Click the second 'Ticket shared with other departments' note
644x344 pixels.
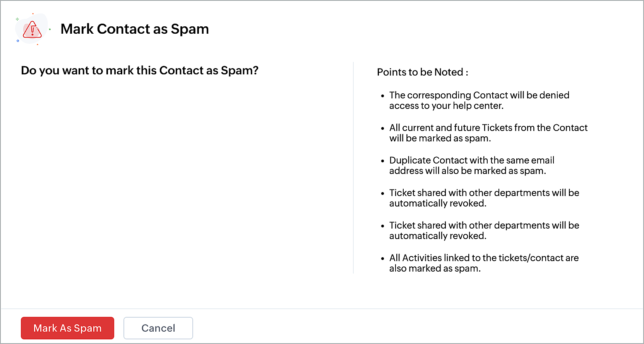click(484, 230)
